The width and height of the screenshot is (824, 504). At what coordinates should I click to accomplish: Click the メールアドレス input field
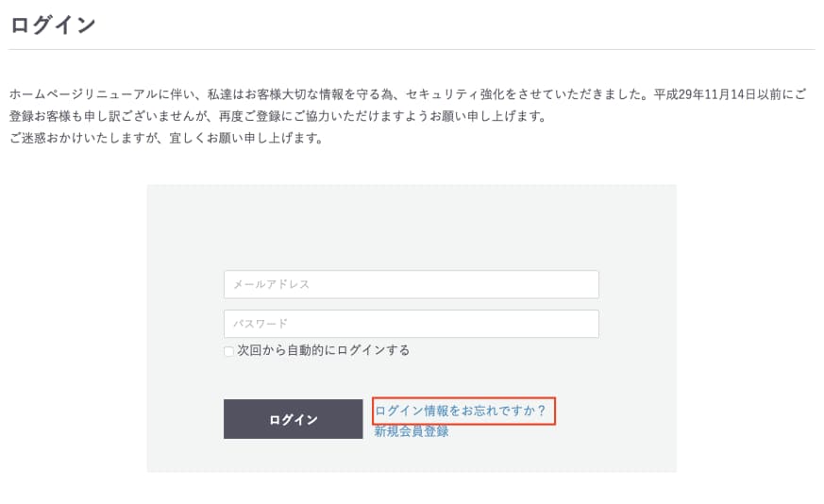click(x=411, y=284)
